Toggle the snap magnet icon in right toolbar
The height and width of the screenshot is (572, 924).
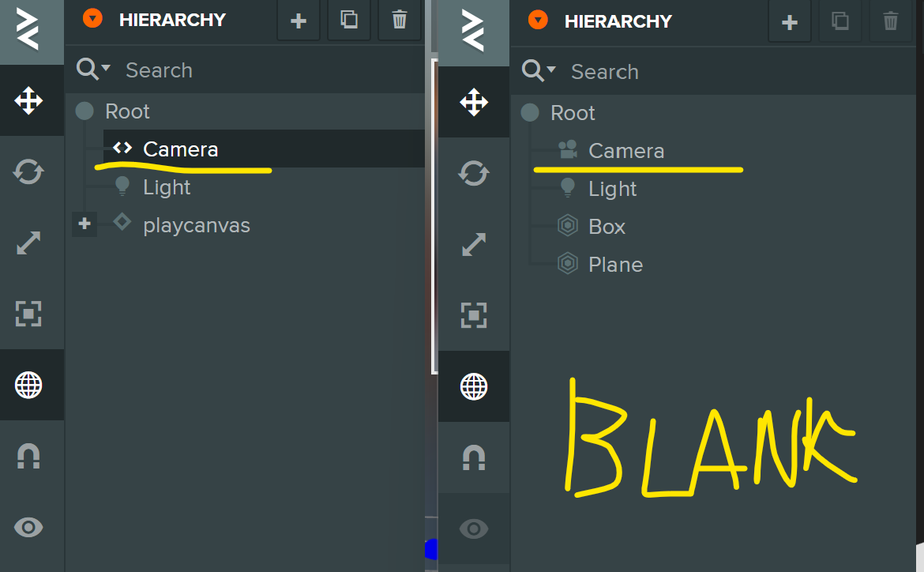click(x=474, y=457)
